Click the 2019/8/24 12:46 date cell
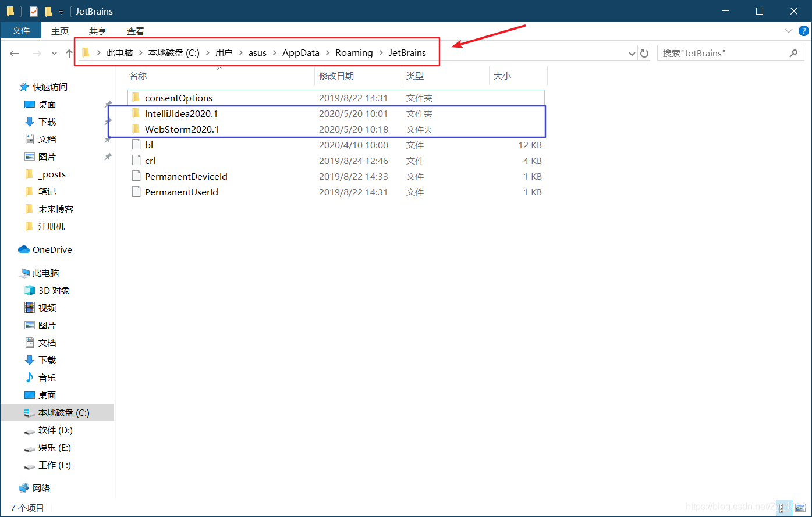The width and height of the screenshot is (812, 517). (x=353, y=161)
